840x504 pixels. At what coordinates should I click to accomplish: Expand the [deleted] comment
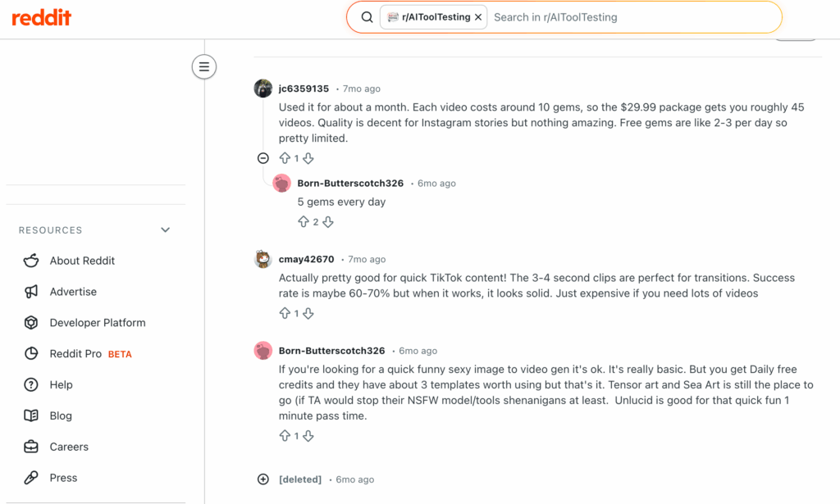[262, 479]
